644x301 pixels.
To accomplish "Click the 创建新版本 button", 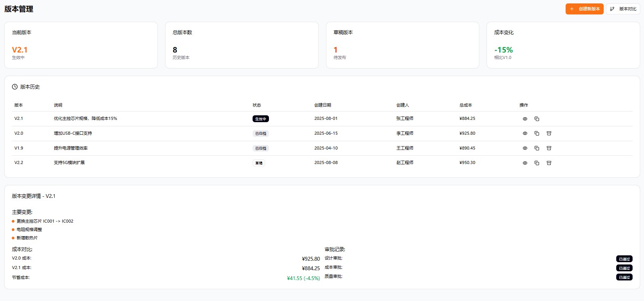I will 584,9.
